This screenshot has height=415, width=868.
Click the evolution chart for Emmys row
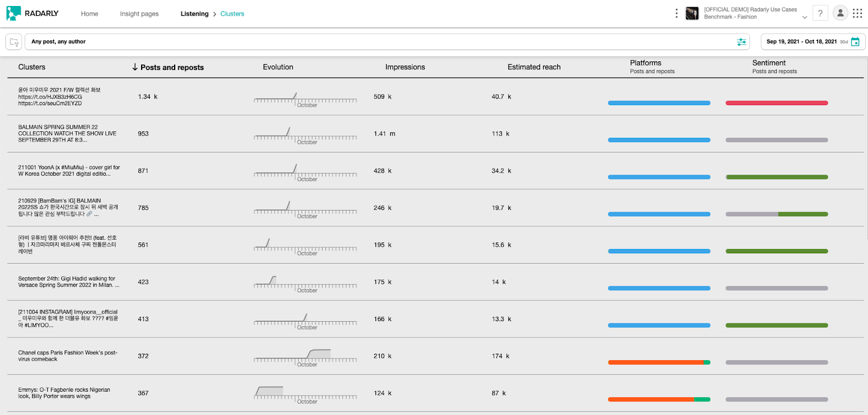[305, 394]
